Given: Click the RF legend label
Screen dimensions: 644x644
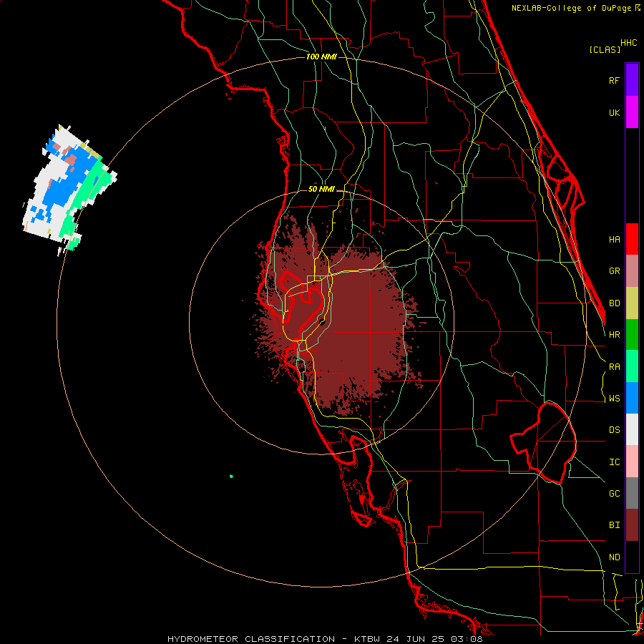Looking at the screenshot, I should (x=614, y=80).
